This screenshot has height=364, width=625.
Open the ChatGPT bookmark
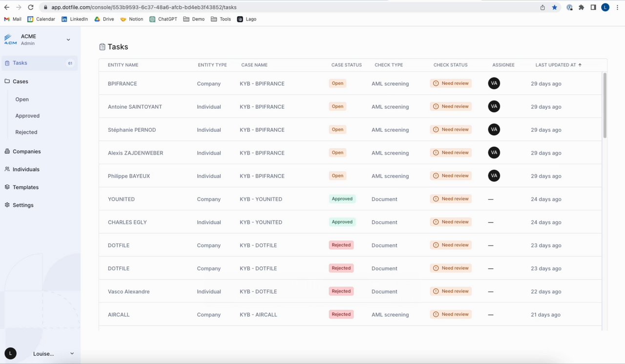tap(163, 19)
